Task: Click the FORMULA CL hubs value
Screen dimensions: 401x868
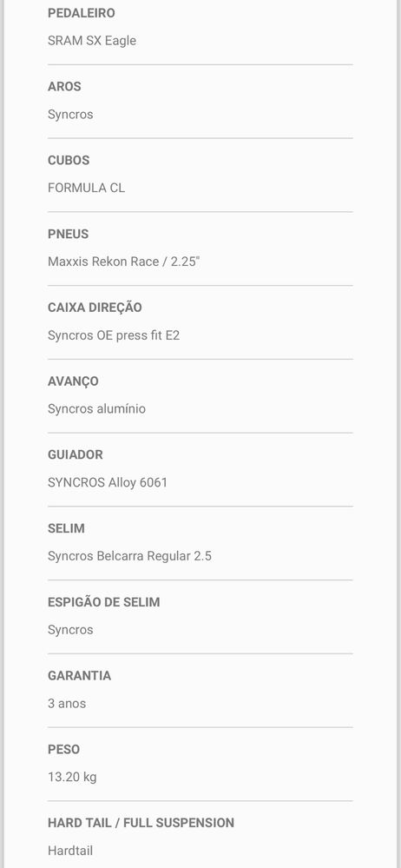Action: 86,189
